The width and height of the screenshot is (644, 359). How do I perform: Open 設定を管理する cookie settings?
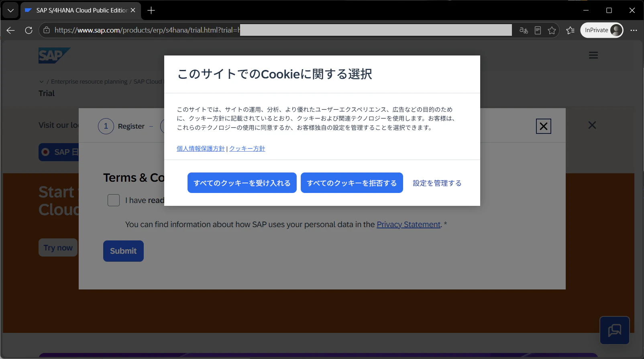[x=437, y=183]
